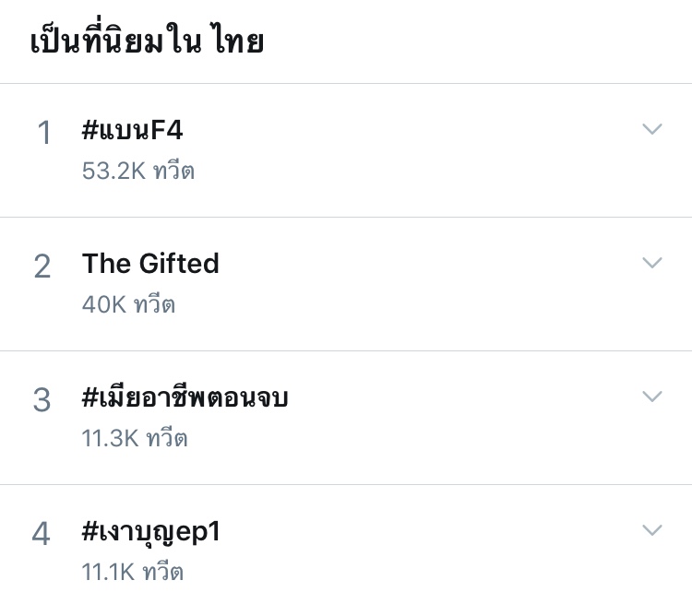This screenshot has height=616, width=692.
Task: Select the #เมียอาชีพตอนจบ hashtag
Action: point(185,397)
